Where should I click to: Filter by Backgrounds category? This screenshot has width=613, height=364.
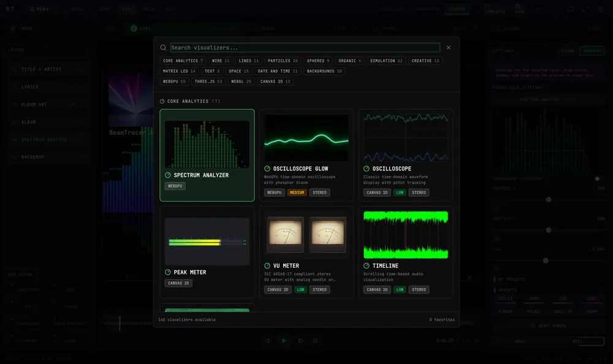[x=324, y=71]
